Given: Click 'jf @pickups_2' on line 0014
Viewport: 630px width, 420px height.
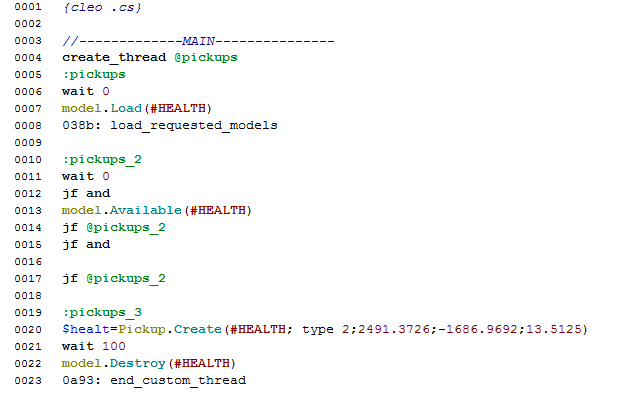Looking at the screenshot, I should (x=114, y=228).
